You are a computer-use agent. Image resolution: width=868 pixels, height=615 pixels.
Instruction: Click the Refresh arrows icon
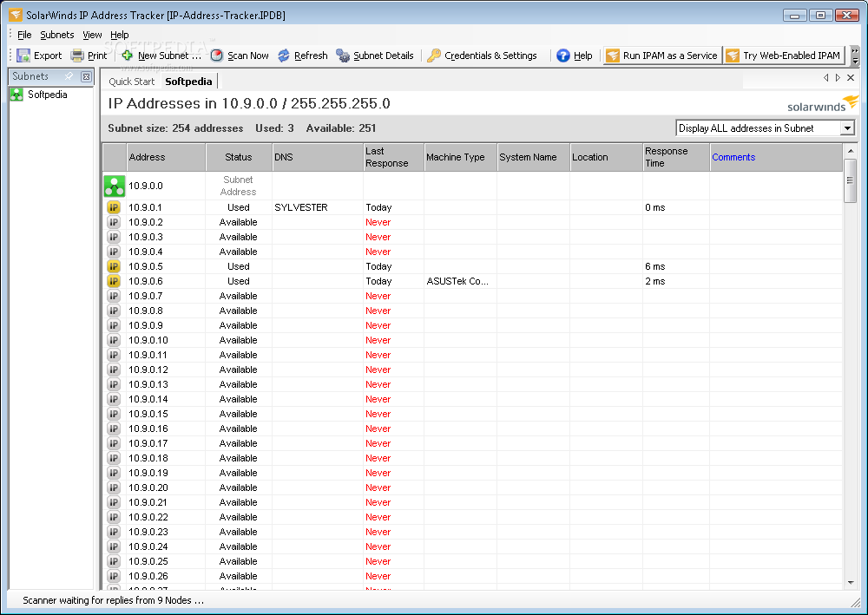[x=284, y=56]
